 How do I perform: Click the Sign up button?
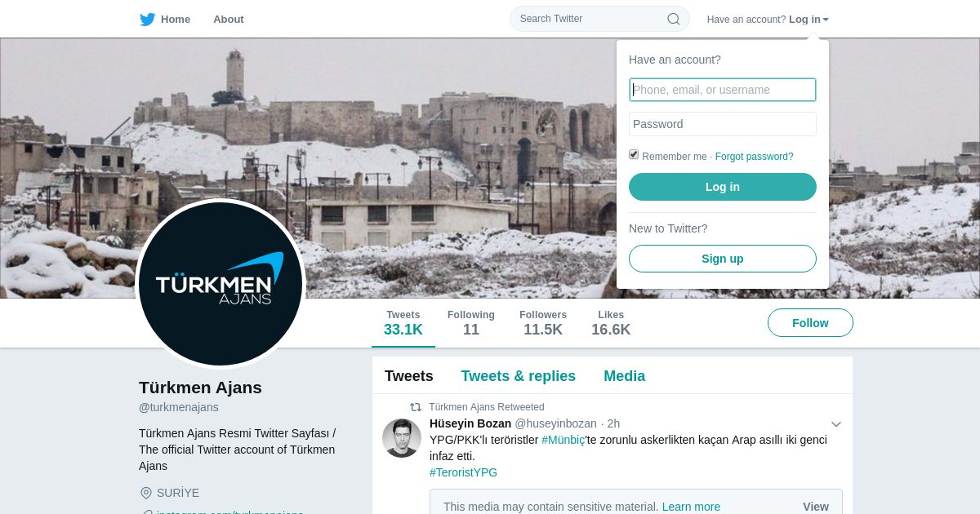723,259
